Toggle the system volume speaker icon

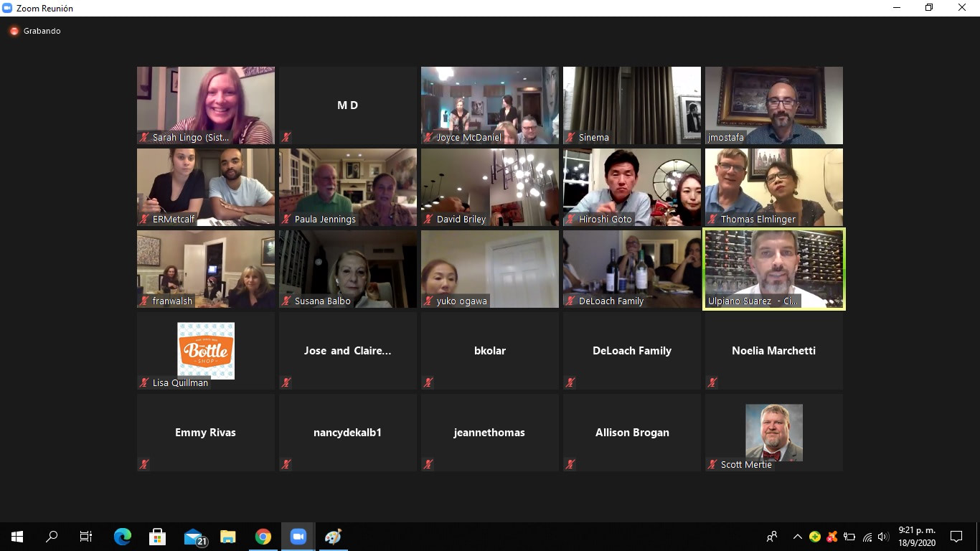click(883, 537)
